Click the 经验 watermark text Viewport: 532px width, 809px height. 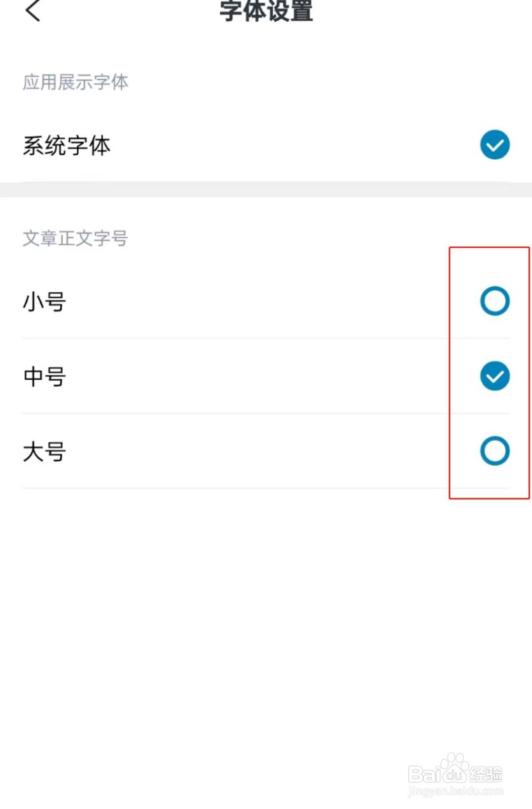[486, 774]
